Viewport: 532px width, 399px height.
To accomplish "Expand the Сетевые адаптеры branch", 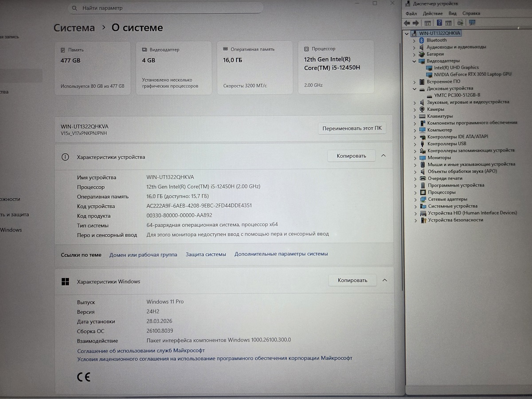I will [x=415, y=199].
